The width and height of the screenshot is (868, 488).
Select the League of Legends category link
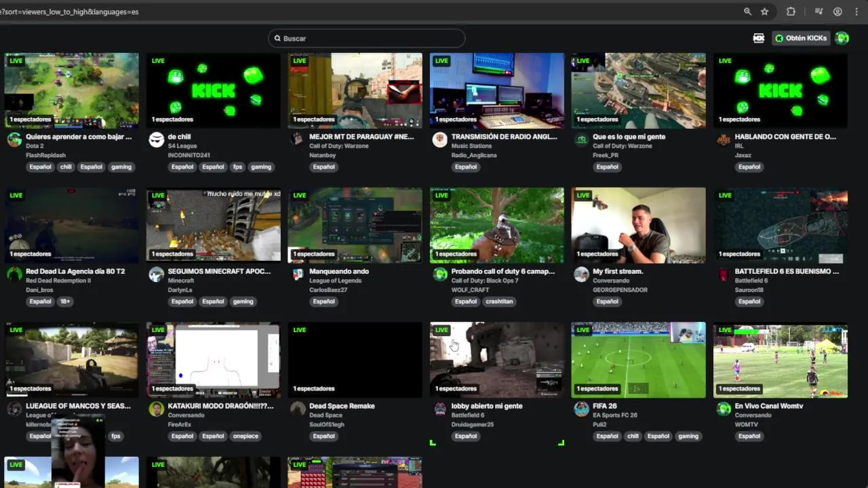click(x=335, y=281)
